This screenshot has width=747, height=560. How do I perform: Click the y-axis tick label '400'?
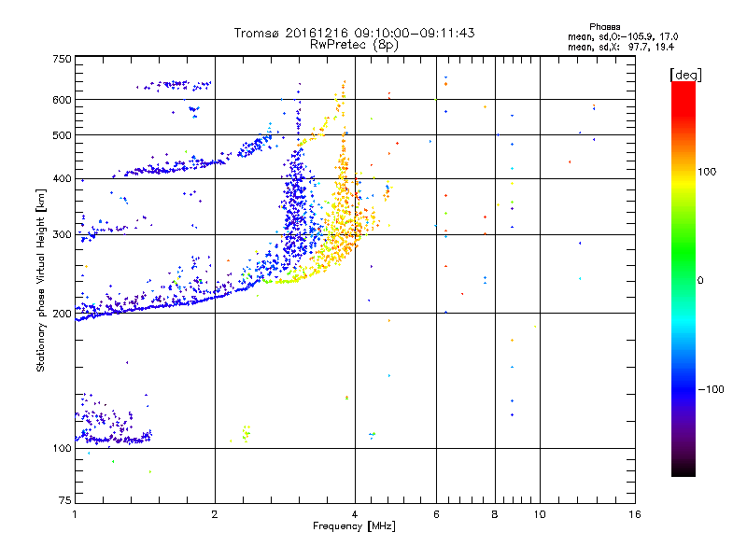[x=62, y=179]
